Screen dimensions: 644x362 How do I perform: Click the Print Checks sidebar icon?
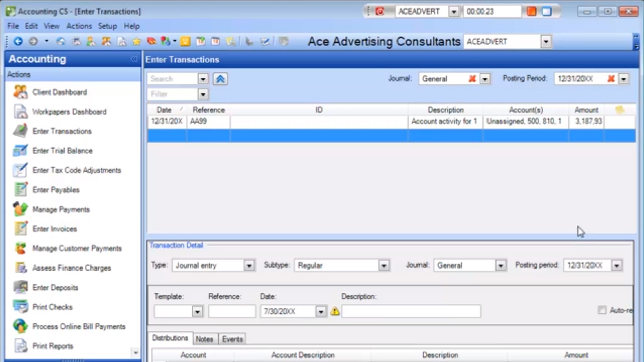click(21, 307)
